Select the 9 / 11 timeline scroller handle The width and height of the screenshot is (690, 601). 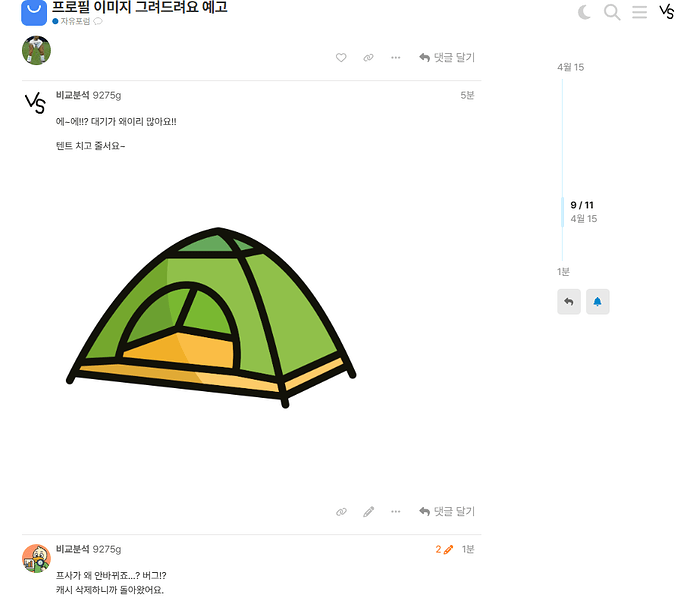(x=582, y=212)
